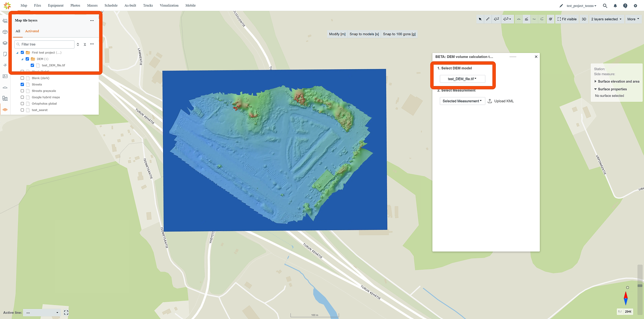Select the arrow pointer tool
Image resolution: width=644 pixels, height=319 pixels.
tap(480, 19)
